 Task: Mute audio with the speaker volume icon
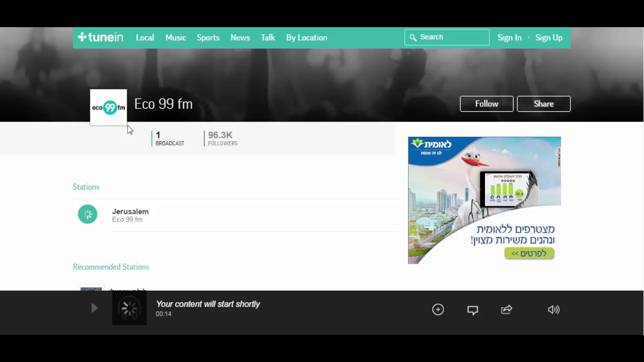pos(553,310)
